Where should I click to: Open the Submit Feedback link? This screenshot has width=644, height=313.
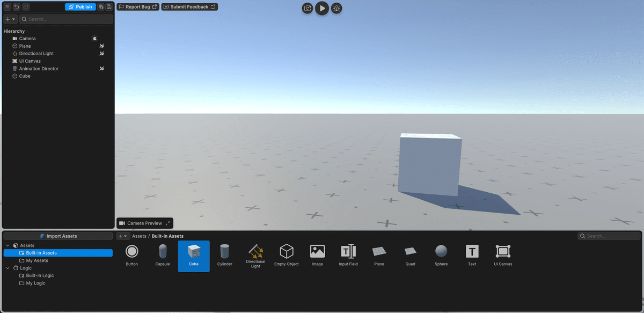(x=189, y=6)
